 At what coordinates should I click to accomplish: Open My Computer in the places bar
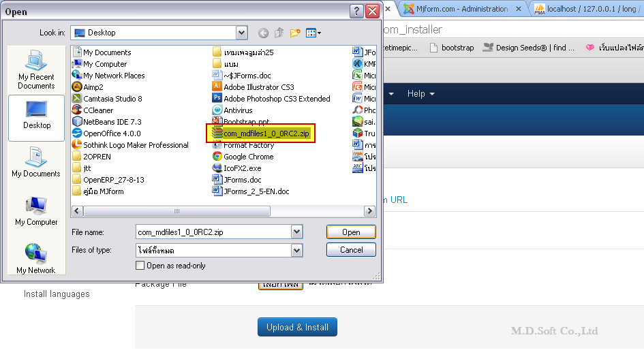click(36, 210)
